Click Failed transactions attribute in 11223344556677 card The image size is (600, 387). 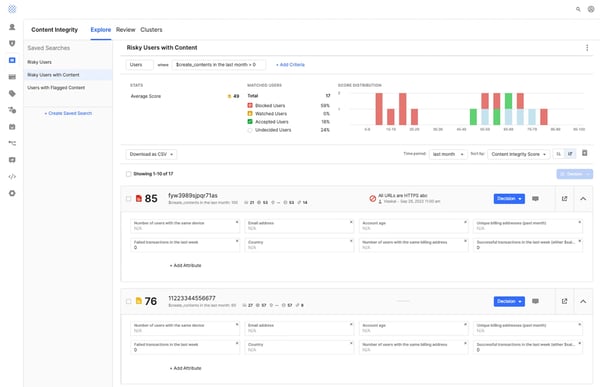[x=185, y=347]
